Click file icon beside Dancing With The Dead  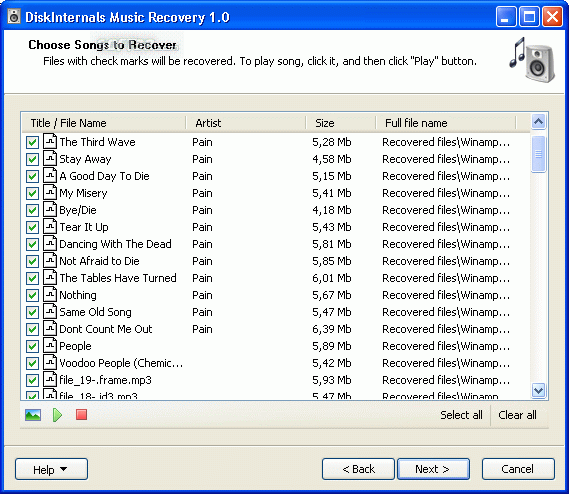pyautogui.click(x=50, y=243)
